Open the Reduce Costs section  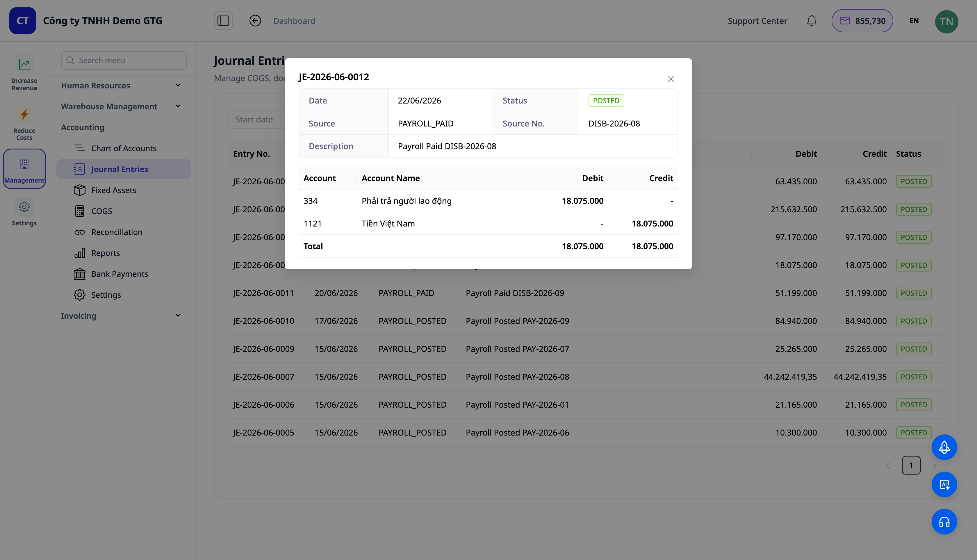pos(24,123)
